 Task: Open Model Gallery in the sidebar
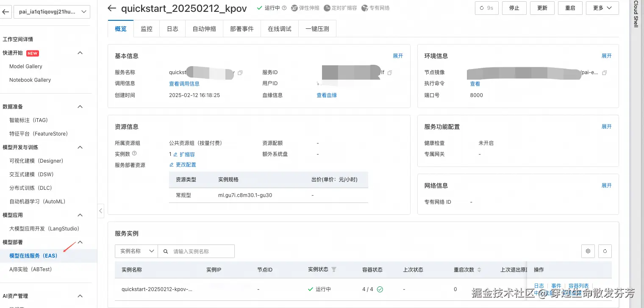pyautogui.click(x=26, y=67)
